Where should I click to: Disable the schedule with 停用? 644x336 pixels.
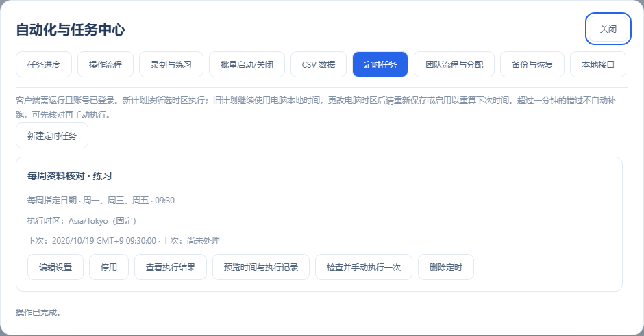point(109,267)
